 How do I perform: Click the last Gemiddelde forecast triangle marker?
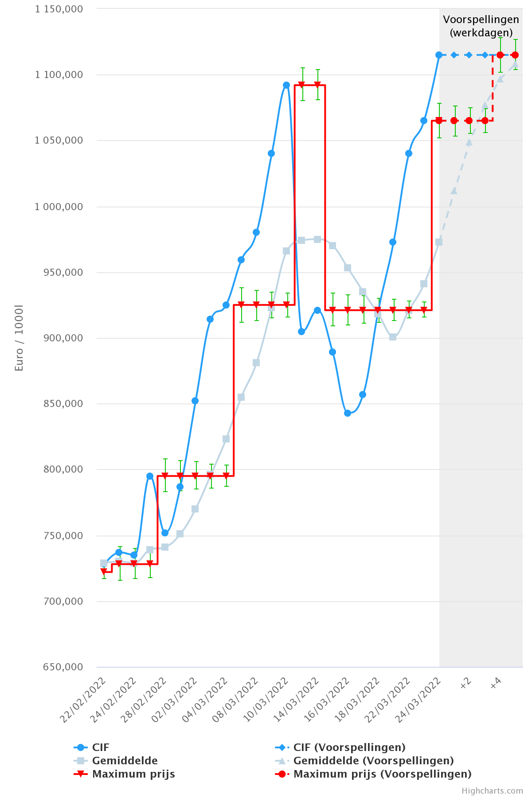pos(515,64)
